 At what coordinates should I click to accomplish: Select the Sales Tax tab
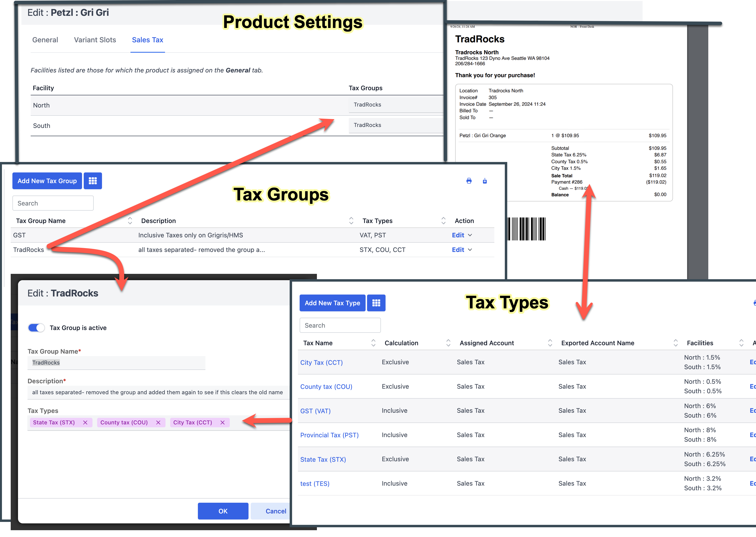click(148, 40)
